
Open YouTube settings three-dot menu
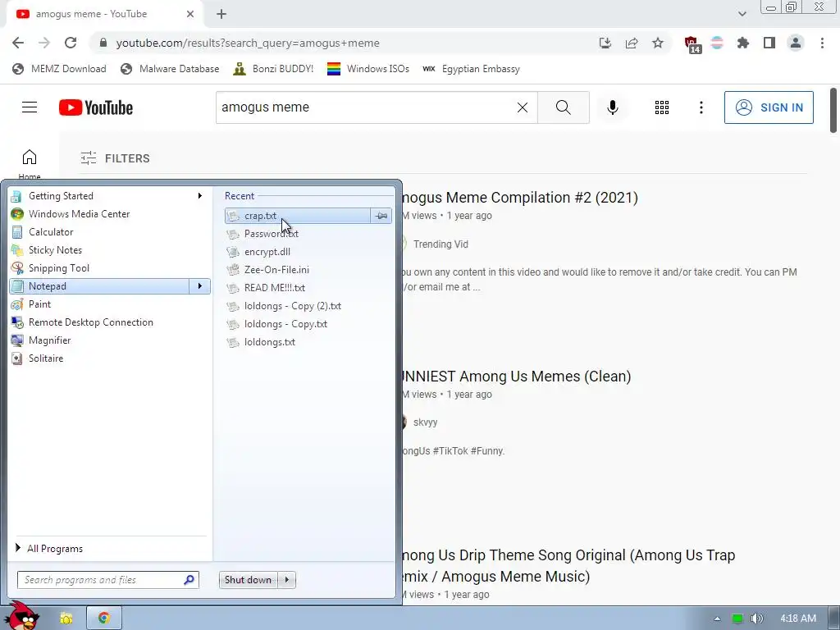click(x=701, y=107)
